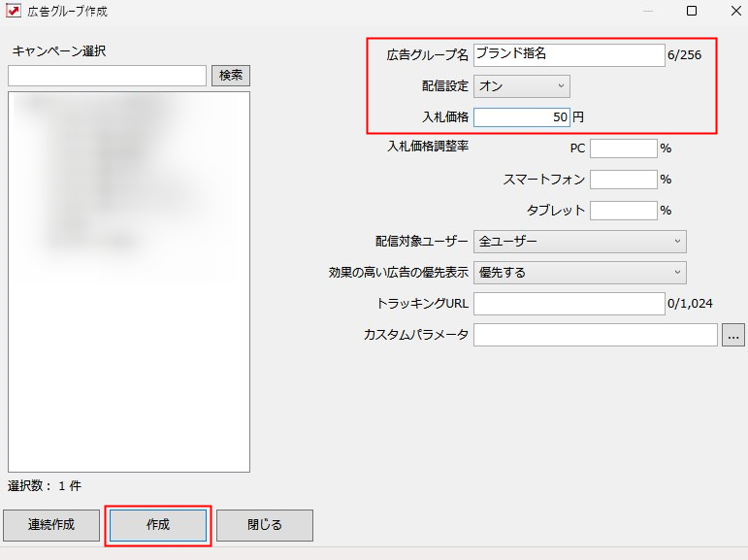
Task: Expand the 配信対象ユーザー dropdown
Action: [x=579, y=242]
